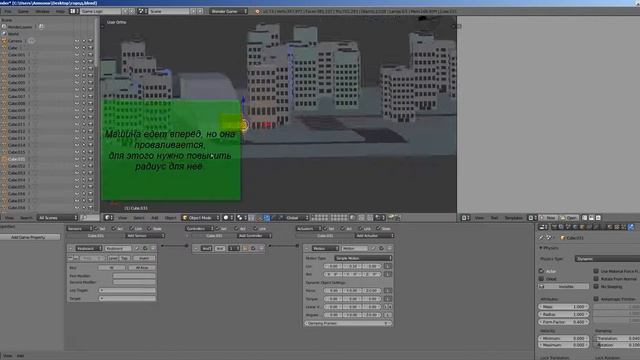Click the Keyboard sensor Key field
Image resolution: width=640 pixels, height=360 pixels.
111,268
